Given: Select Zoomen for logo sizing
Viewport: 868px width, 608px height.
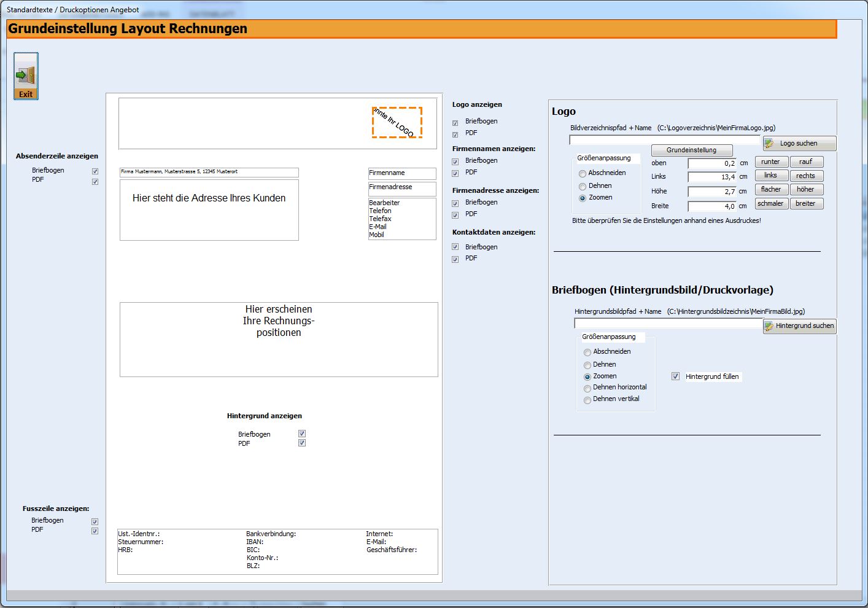Looking at the screenshot, I should click(583, 198).
